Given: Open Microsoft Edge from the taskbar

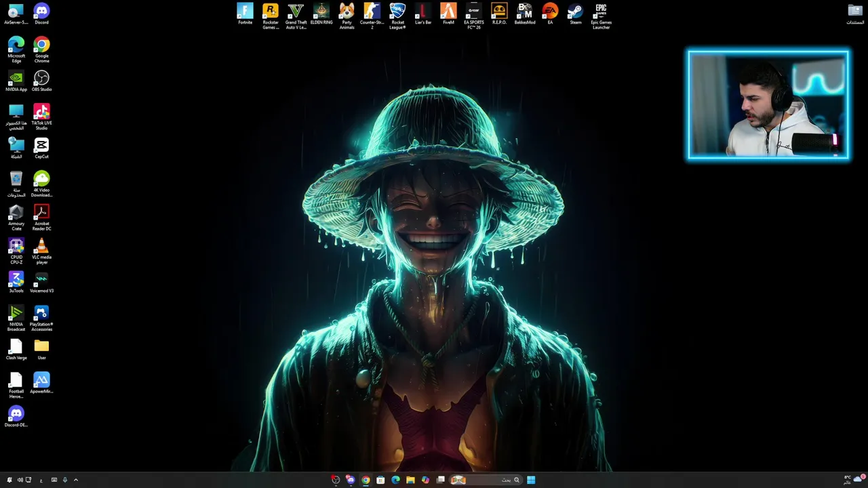Looking at the screenshot, I should point(395,480).
